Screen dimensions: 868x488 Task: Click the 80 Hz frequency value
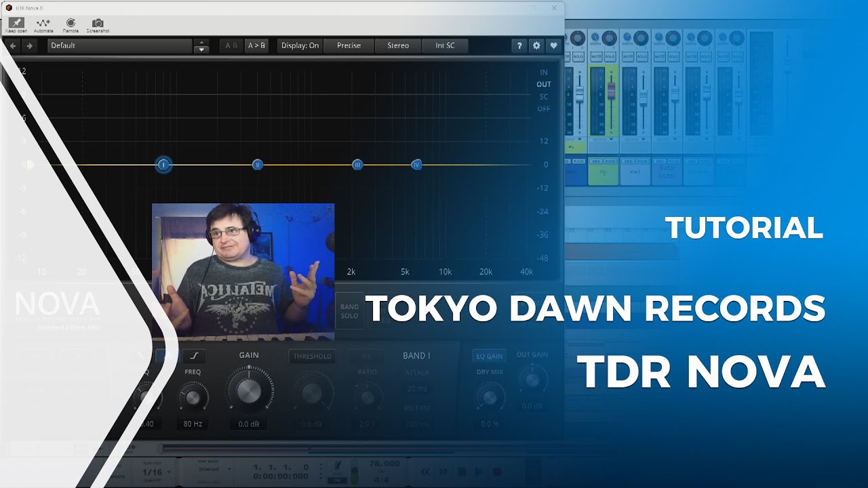tap(193, 424)
